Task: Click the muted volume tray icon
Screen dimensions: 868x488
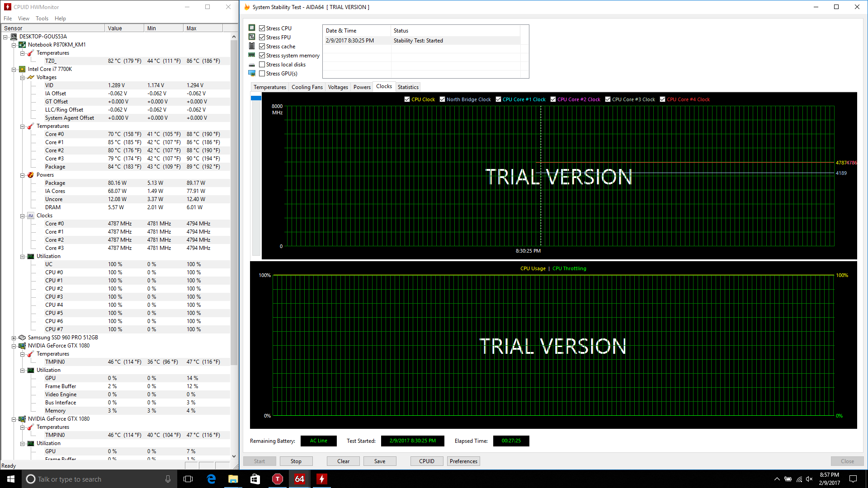Action: (x=809, y=479)
